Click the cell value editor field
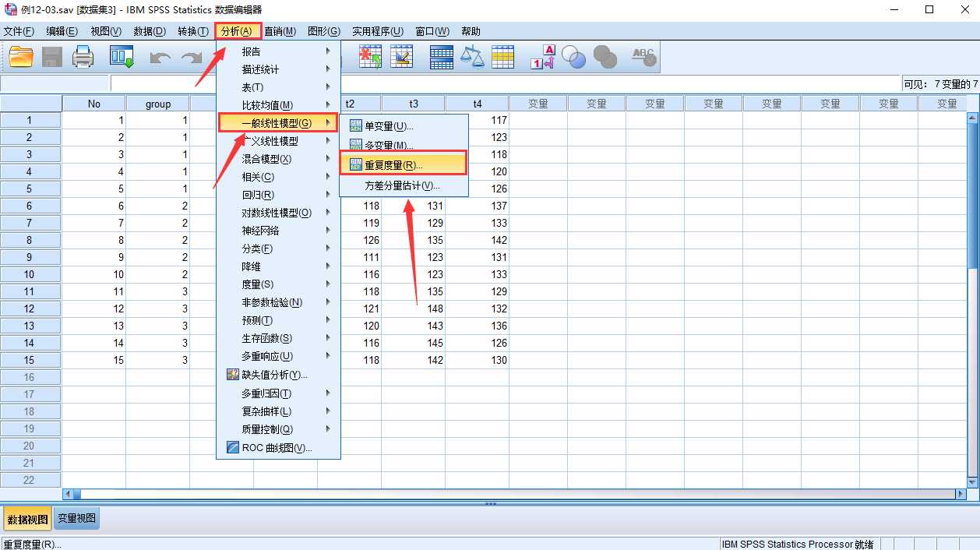 pos(505,83)
